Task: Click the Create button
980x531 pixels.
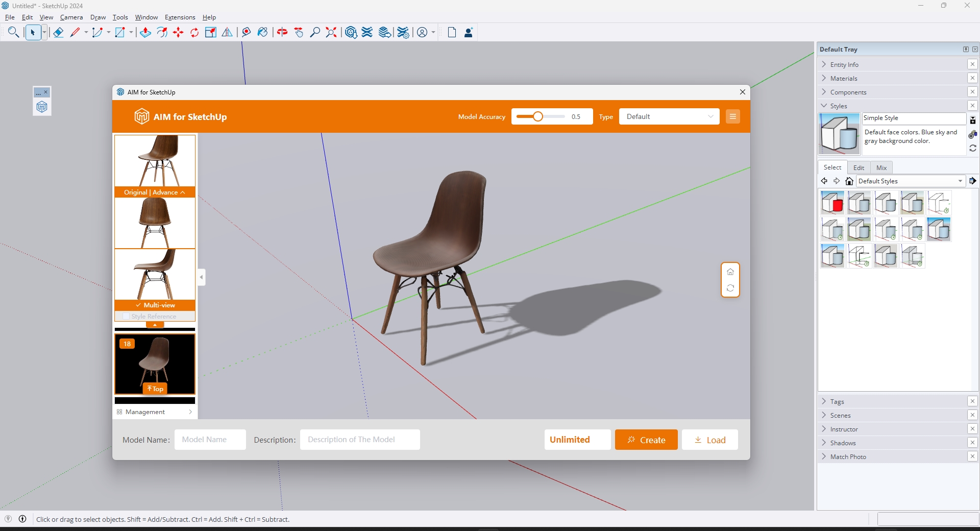Action: pyautogui.click(x=646, y=440)
